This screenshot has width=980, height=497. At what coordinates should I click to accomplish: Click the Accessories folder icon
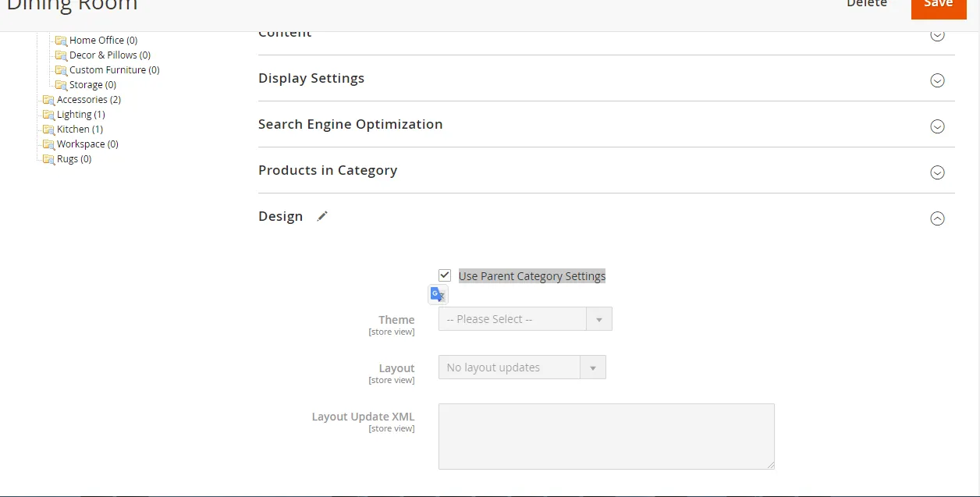click(x=48, y=100)
